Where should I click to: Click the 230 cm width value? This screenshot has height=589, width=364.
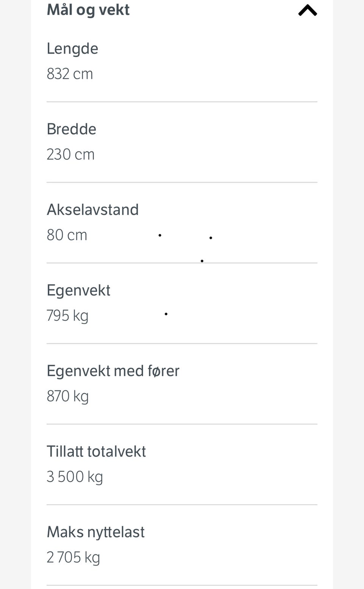tap(71, 154)
